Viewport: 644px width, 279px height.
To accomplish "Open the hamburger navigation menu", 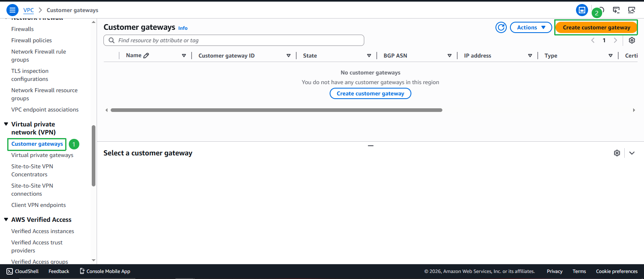I will coord(12,10).
